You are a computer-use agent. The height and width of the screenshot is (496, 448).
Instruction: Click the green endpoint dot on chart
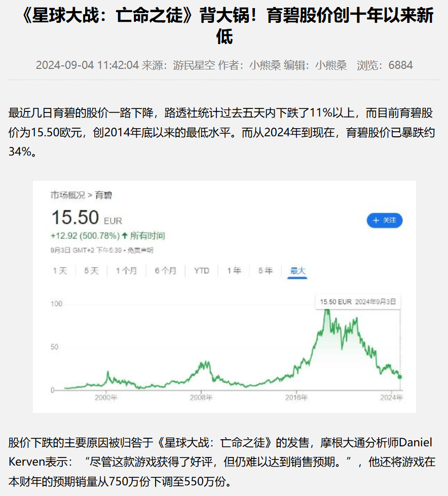[x=400, y=377]
